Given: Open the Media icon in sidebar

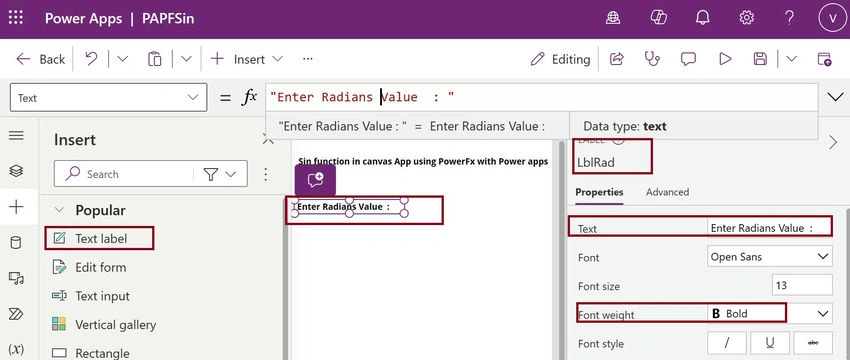Looking at the screenshot, I should pos(16,278).
